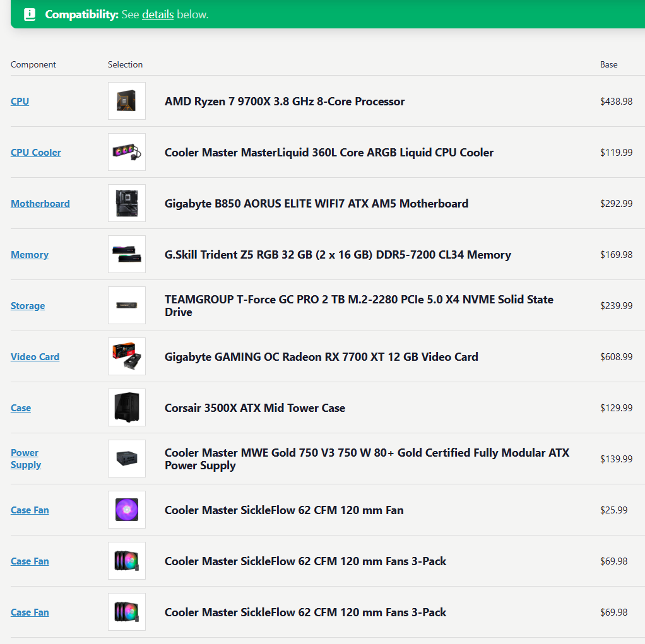View the Radeon RX 7700 XT thumbnail
This screenshot has width=645, height=644.
(127, 356)
